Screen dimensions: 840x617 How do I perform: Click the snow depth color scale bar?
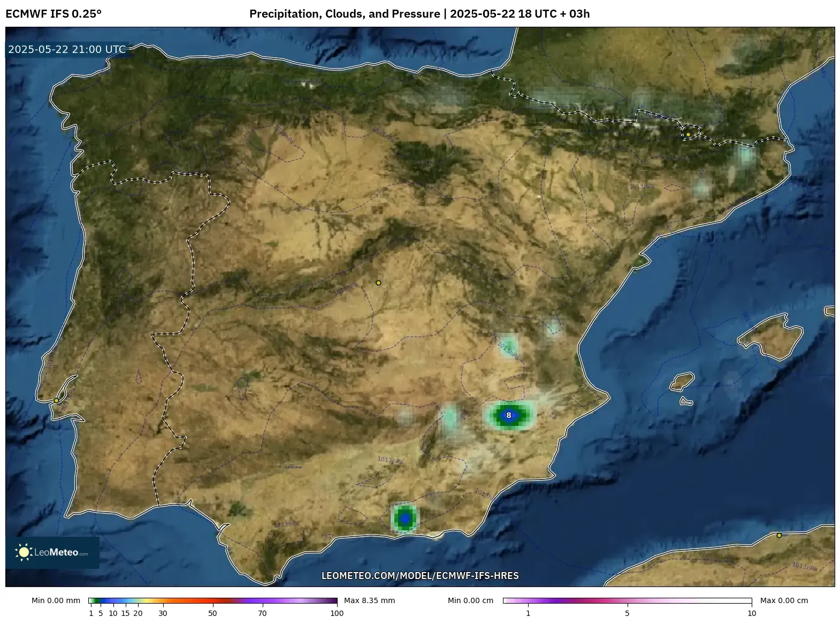pos(627,601)
